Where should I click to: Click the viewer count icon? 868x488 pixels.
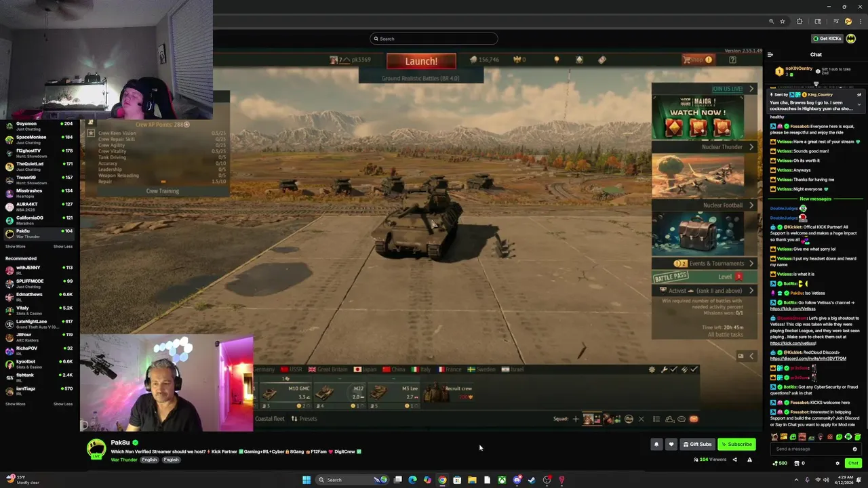[696, 460]
